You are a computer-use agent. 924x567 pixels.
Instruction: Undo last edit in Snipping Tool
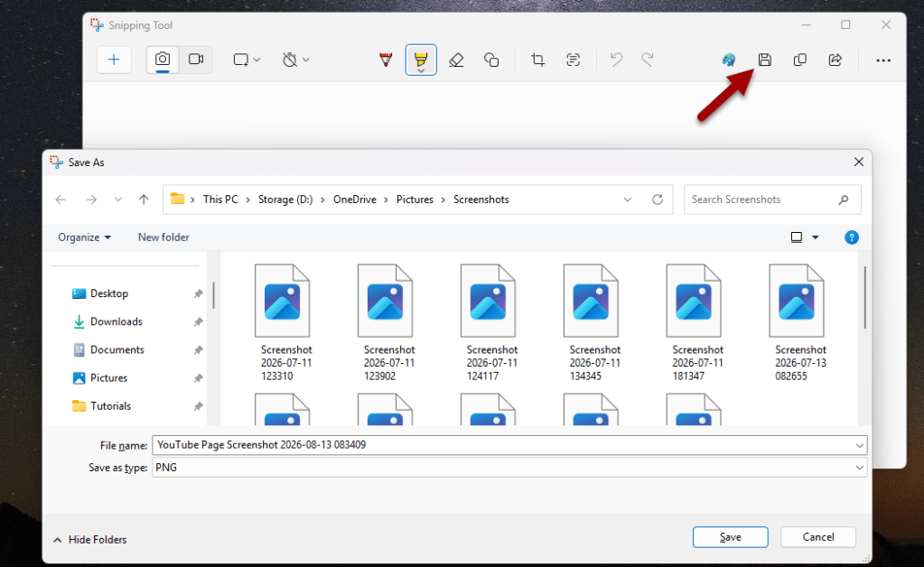coord(616,60)
